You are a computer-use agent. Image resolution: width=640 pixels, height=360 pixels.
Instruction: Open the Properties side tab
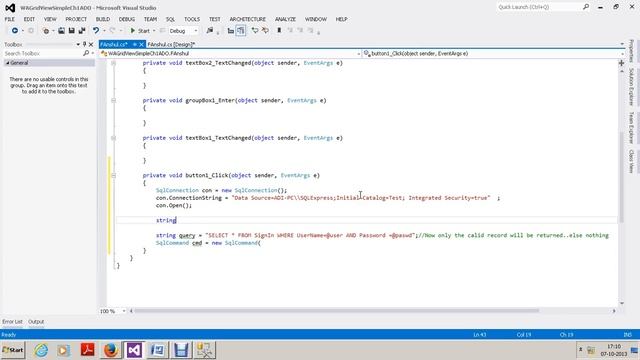pos(631,51)
